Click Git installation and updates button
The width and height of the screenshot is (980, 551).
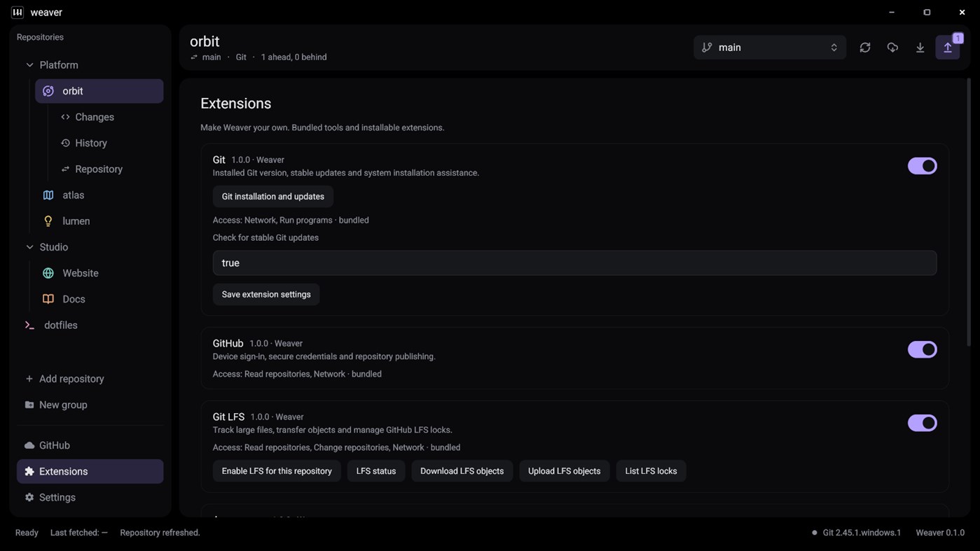[273, 197]
